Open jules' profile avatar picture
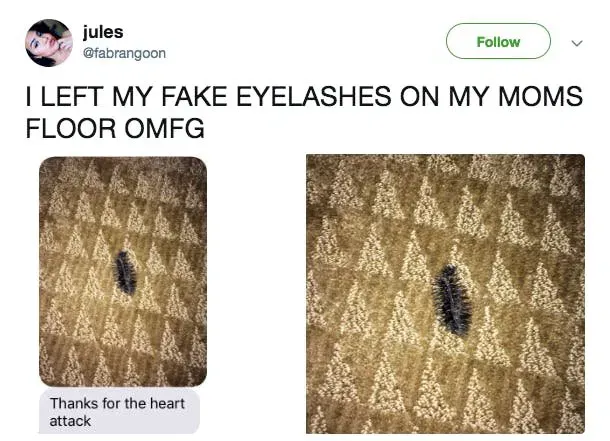 tap(49, 43)
